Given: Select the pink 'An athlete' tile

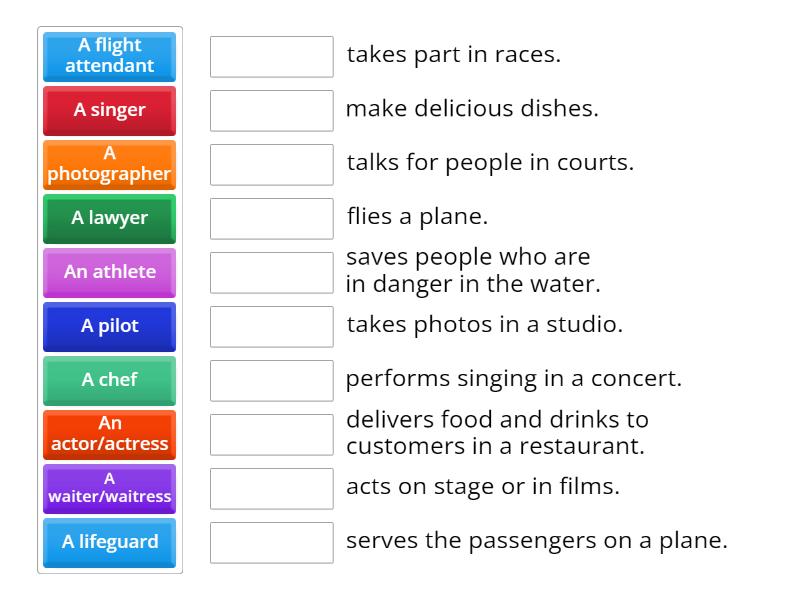Looking at the screenshot, I should 110,272.
